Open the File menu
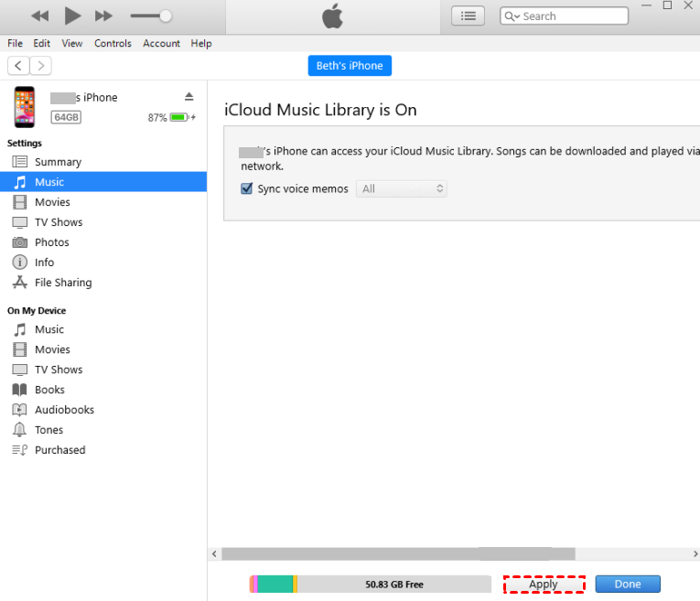The width and height of the screenshot is (700, 601). coord(15,43)
